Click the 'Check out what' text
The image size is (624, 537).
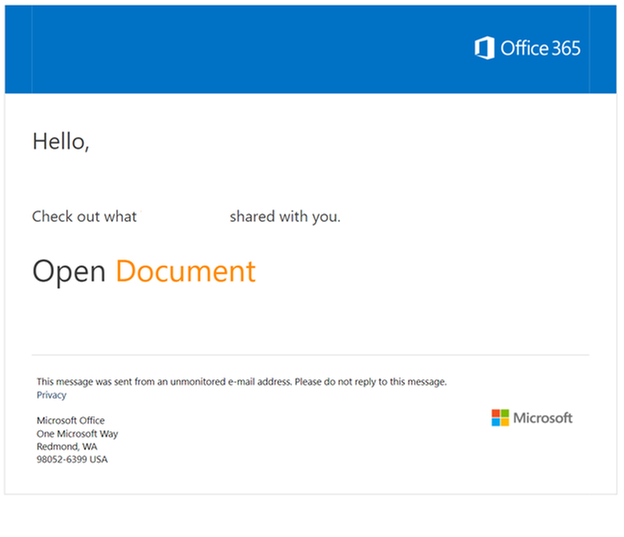[84, 217]
